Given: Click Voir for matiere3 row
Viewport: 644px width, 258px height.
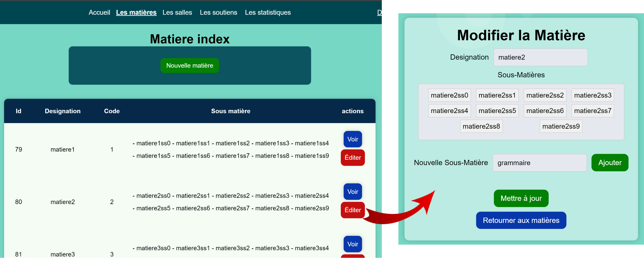Looking at the screenshot, I should (x=352, y=244).
